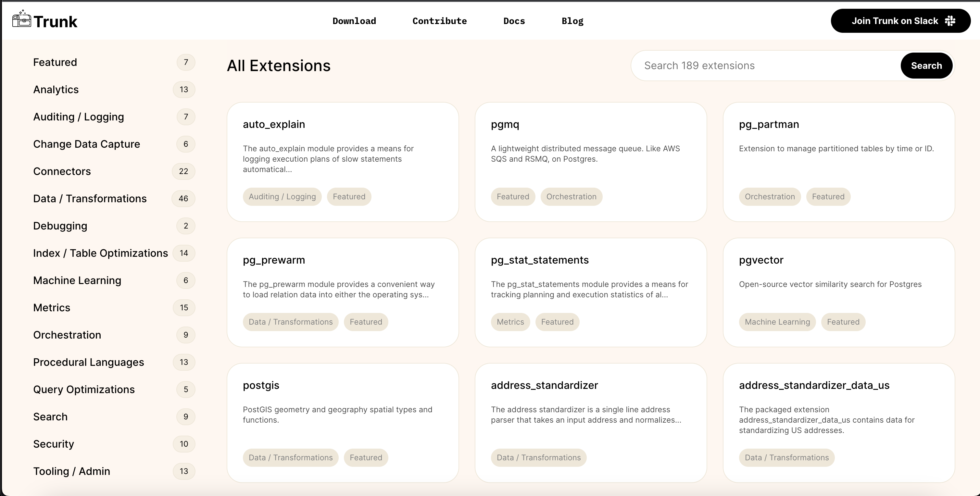This screenshot has width=980, height=496.
Task: Click Orchestration tag on pgmq card
Action: pyautogui.click(x=572, y=197)
